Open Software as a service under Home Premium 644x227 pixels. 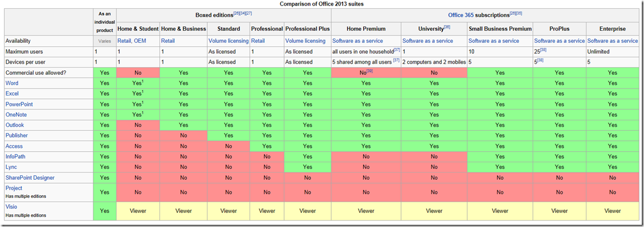(x=357, y=41)
